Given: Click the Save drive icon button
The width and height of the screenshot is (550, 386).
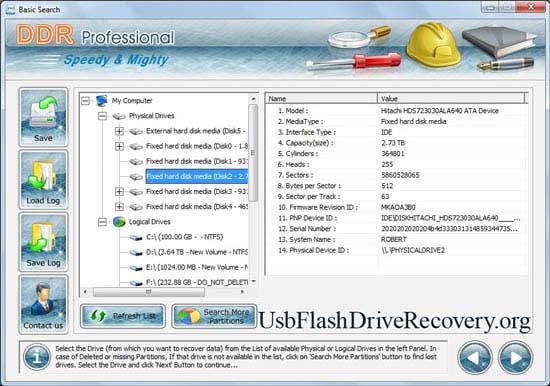Looking at the screenshot, I should (43, 117).
